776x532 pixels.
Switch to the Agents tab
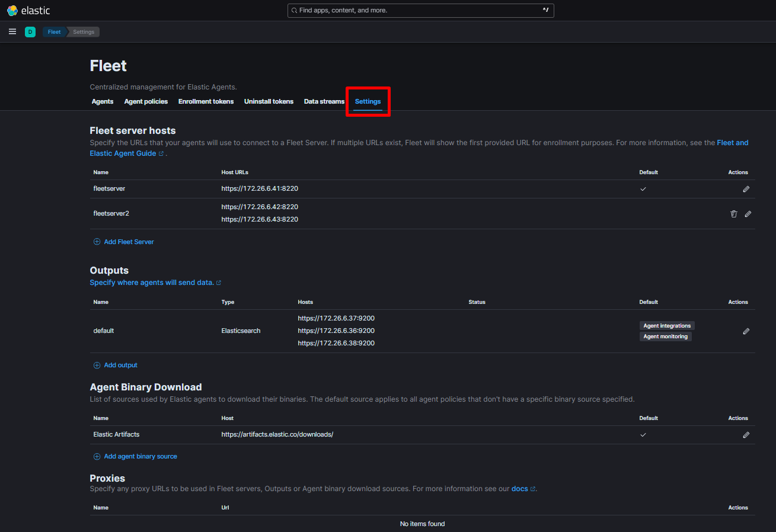coord(103,101)
